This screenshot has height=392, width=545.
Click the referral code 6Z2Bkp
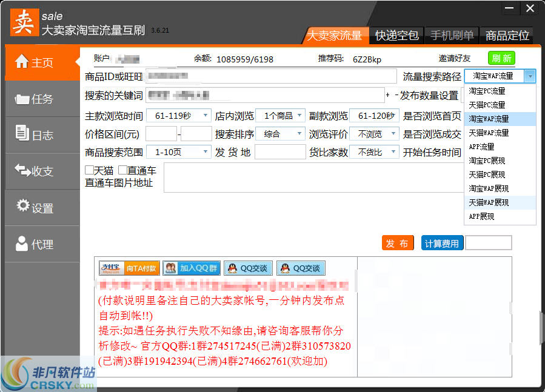pos(367,59)
